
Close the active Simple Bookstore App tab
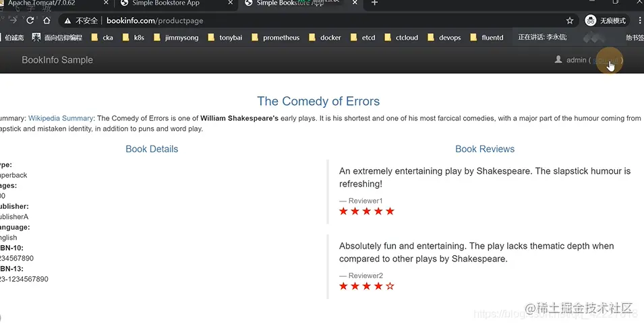355,3
